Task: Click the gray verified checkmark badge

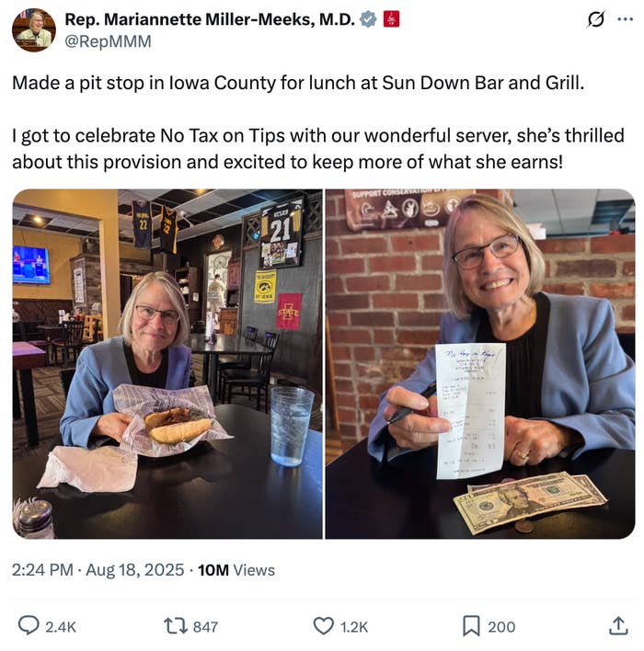Action: tap(368, 19)
